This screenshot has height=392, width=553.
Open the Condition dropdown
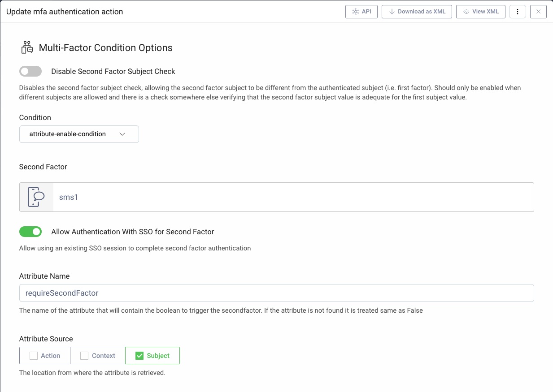click(79, 134)
